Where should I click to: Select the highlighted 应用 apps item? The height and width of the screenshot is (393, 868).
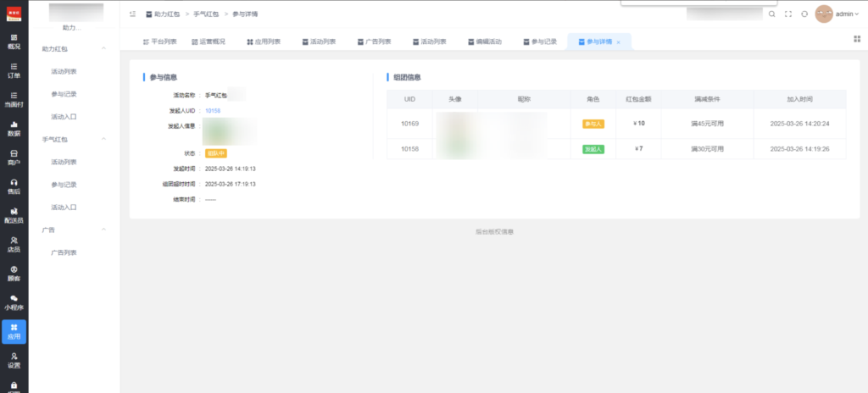[14, 331]
